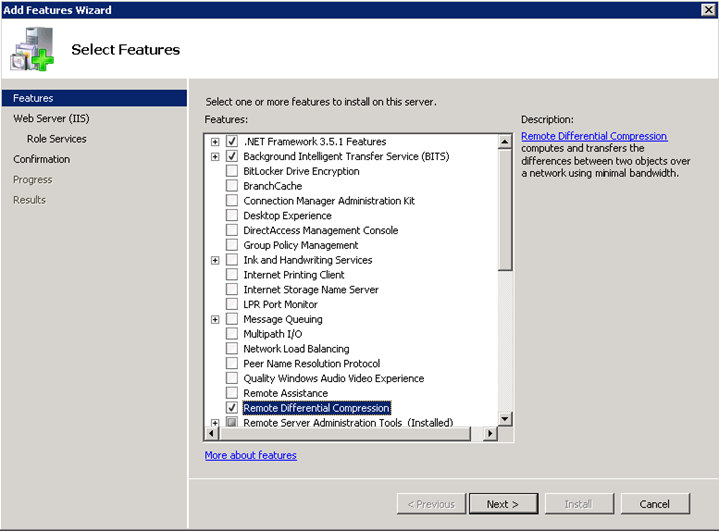Click the feature list scroll down arrow
The image size is (719, 531).
tap(505, 418)
